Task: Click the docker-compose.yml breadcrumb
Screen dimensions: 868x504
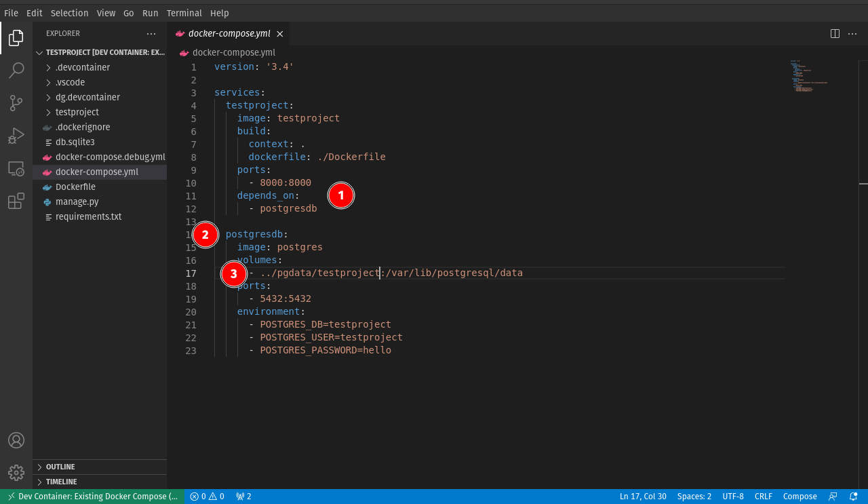Action: point(227,52)
